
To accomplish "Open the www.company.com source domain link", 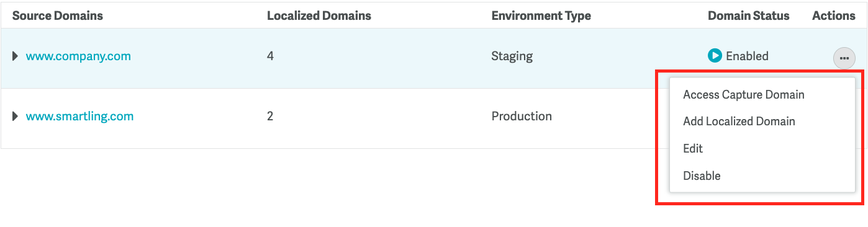I will 78,56.
